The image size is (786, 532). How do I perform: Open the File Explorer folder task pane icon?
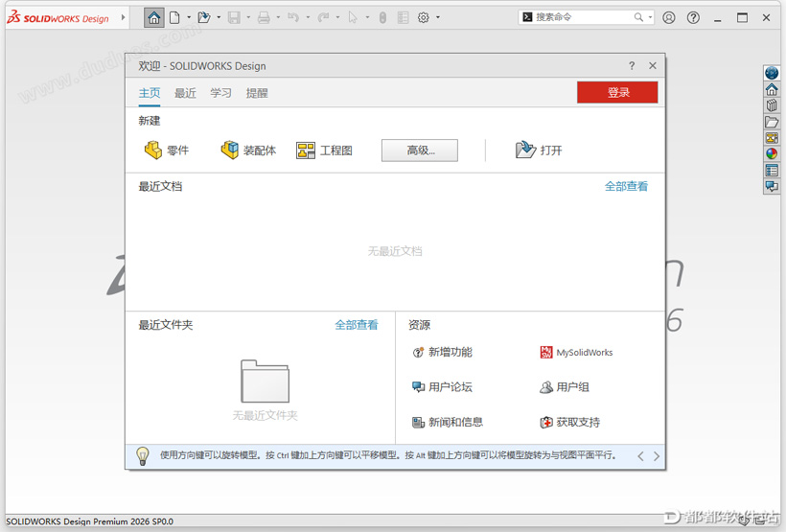772,122
